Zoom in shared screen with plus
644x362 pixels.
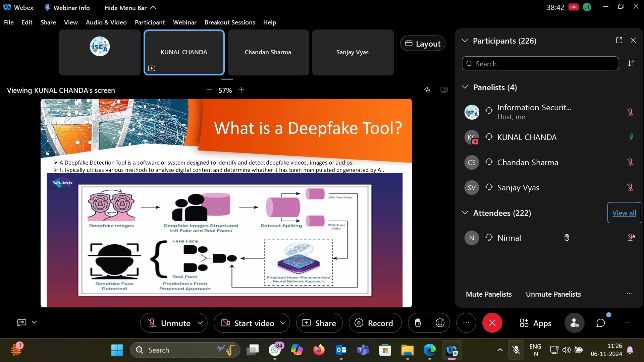coord(241,90)
